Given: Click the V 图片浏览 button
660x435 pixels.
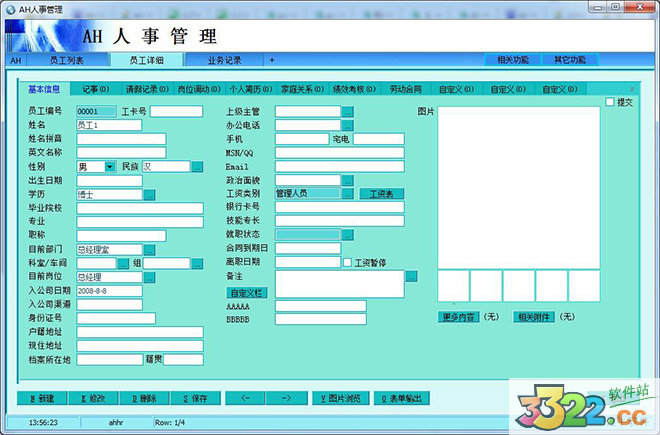Looking at the screenshot, I should (341, 398).
